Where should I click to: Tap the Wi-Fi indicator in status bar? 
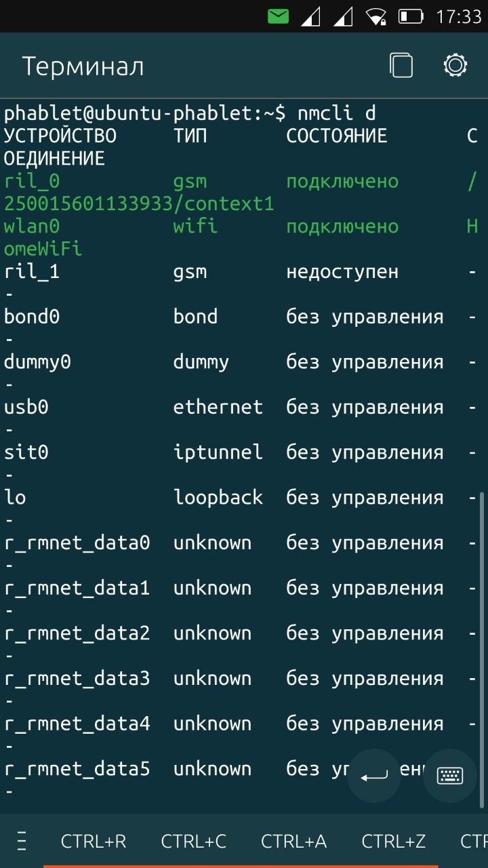[375, 16]
